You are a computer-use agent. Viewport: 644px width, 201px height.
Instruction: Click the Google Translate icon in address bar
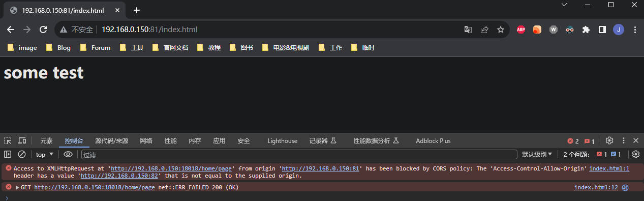(468, 30)
